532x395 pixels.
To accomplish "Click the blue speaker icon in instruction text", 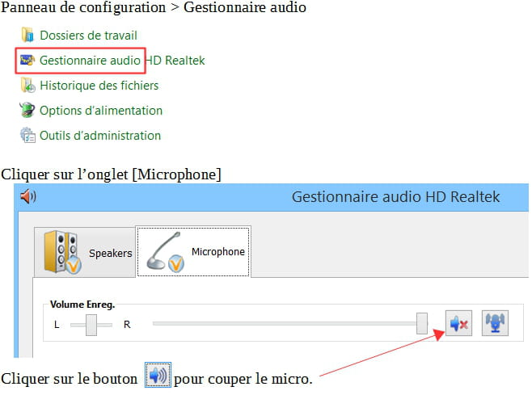I will click(x=158, y=375).
